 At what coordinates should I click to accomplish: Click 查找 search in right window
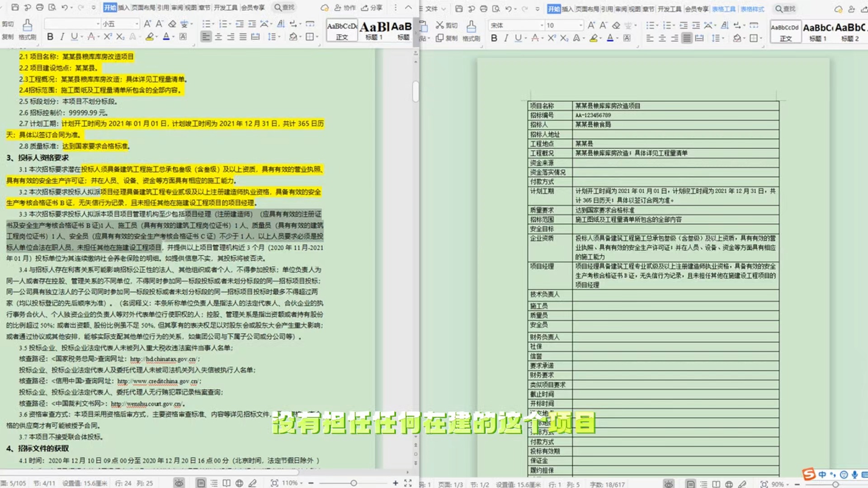click(x=785, y=9)
